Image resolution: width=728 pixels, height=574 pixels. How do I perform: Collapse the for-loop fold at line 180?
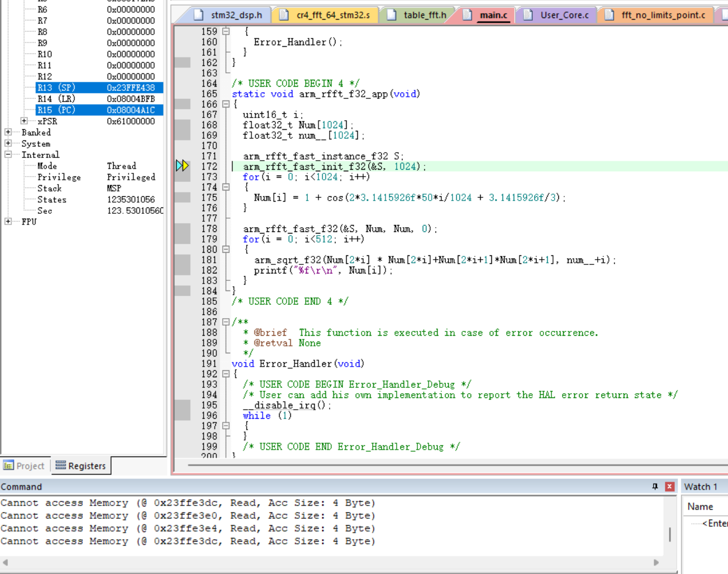(226, 249)
